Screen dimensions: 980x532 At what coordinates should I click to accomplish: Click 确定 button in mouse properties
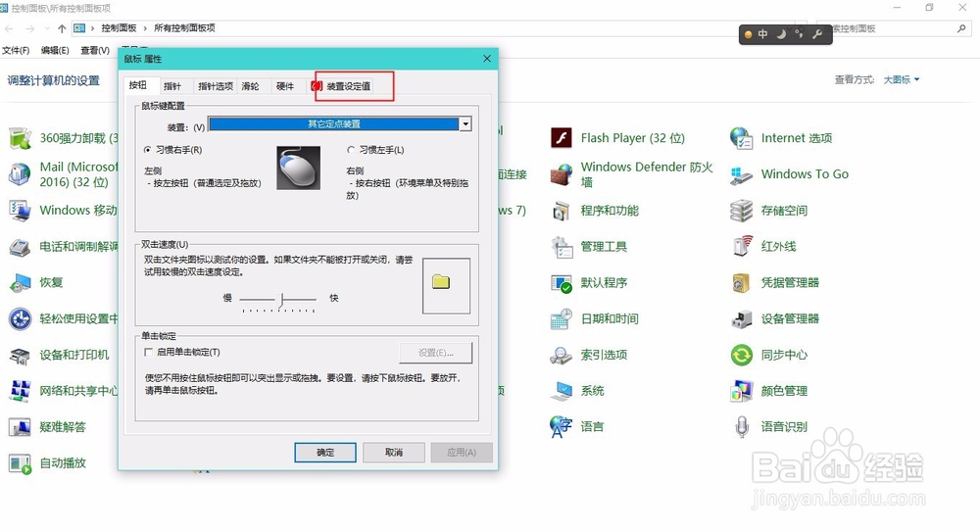(325, 452)
